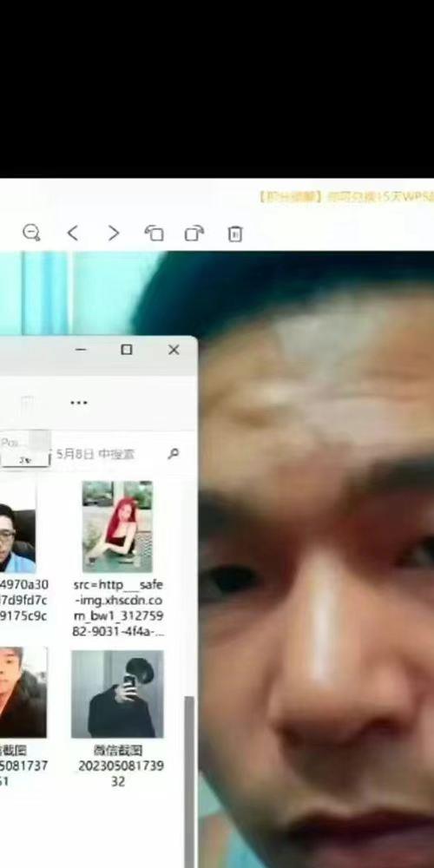Click the search magnifier in file window
This screenshot has height=868, width=434.
[174, 454]
